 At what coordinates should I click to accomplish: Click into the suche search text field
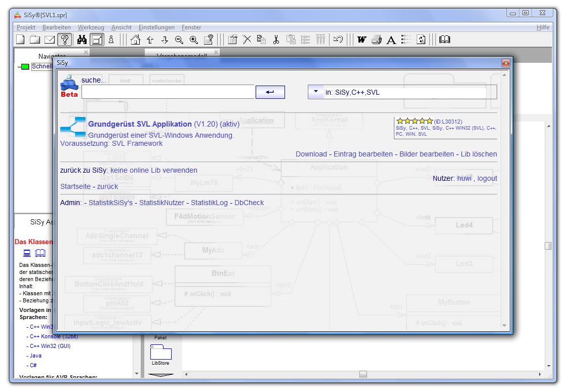point(168,92)
